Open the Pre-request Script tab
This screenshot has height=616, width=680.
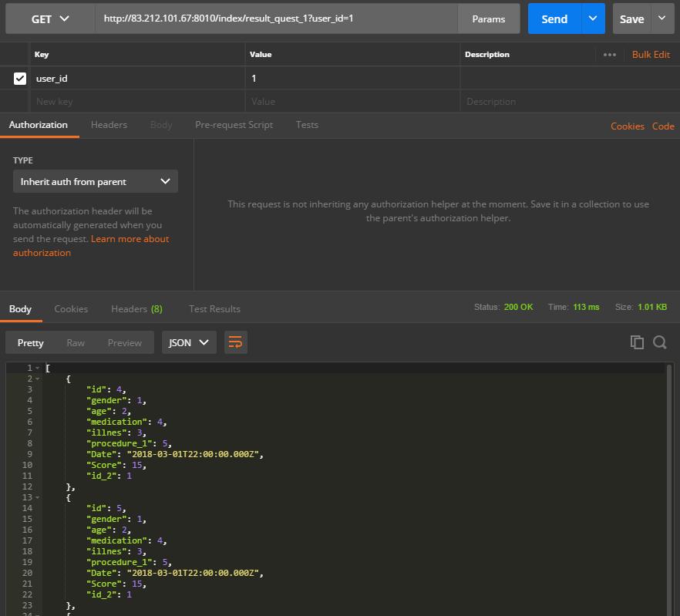pyautogui.click(x=234, y=125)
